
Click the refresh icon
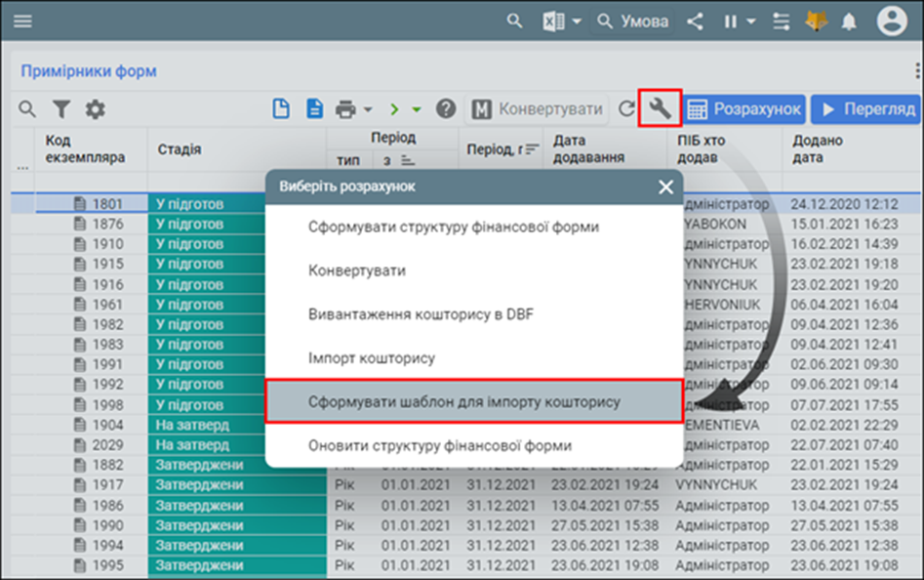(626, 109)
